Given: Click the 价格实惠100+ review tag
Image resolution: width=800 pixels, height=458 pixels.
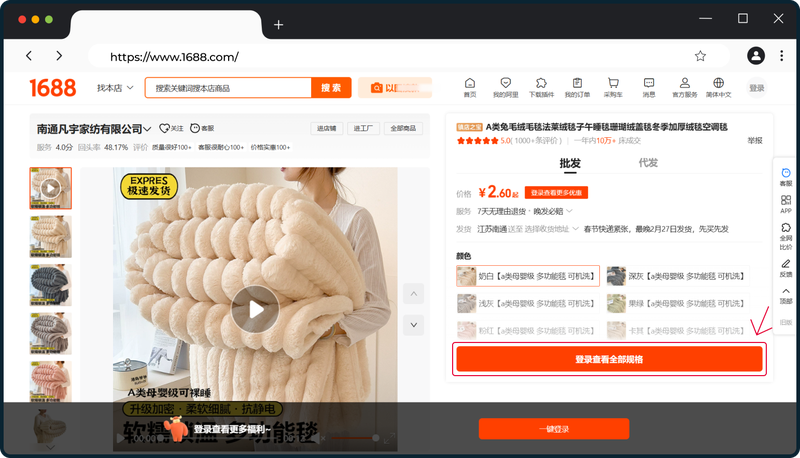Looking at the screenshot, I should tap(270, 147).
